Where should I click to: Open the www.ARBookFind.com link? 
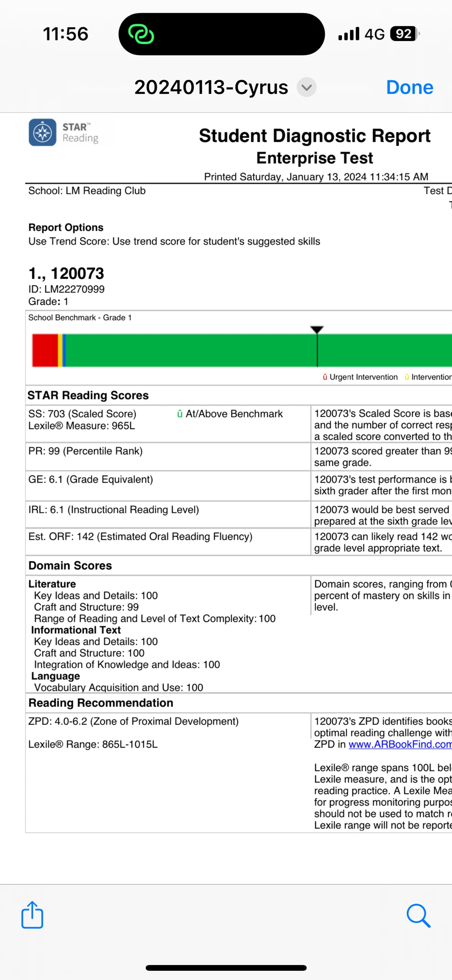coord(400,744)
